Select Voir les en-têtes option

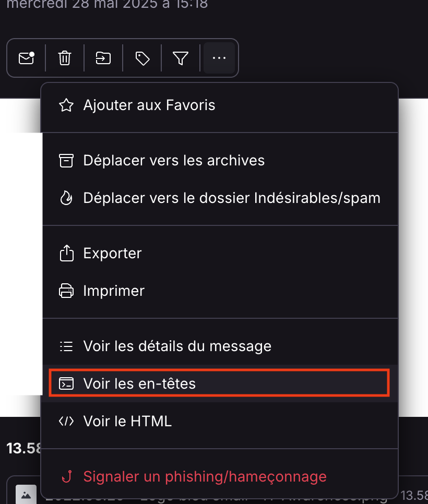pos(139,384)
